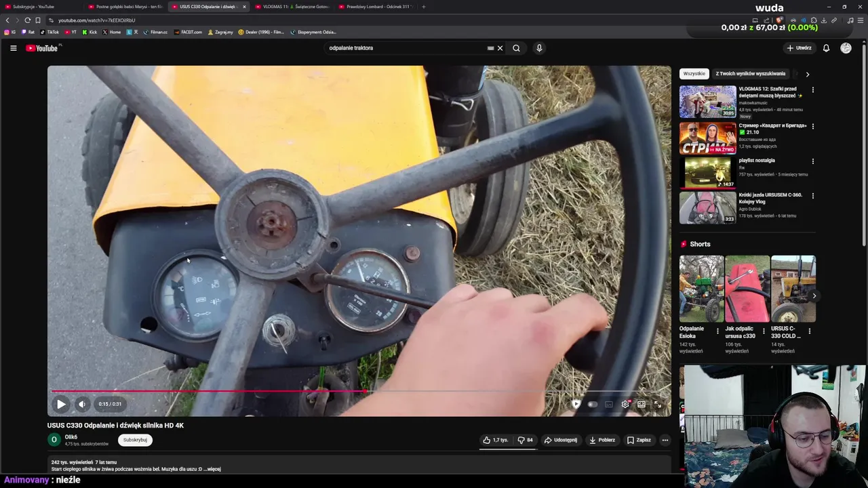Click in the YouTube search field
The width and height of the screenshot is (868, 488).
406,48
